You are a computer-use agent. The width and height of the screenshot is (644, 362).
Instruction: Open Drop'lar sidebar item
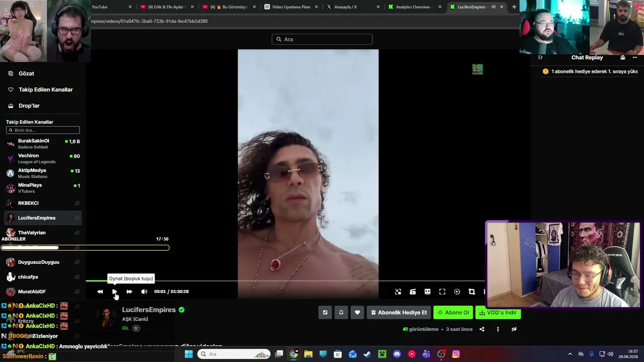coord(43,106)
